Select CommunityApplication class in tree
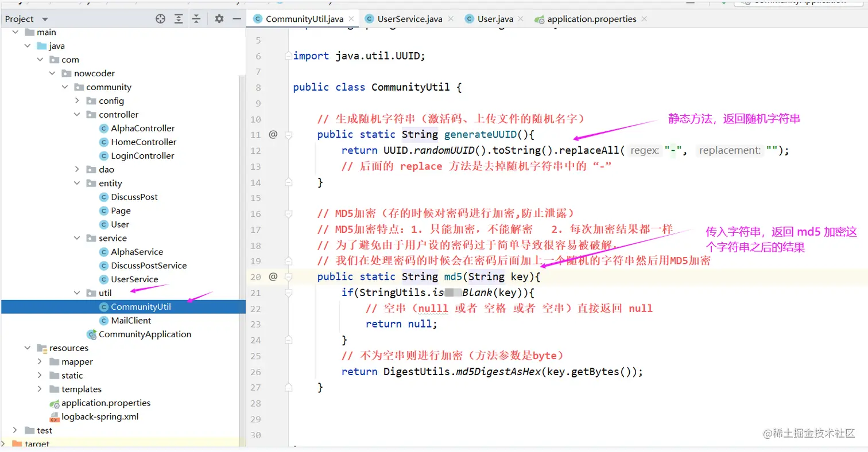868x452 pixels. point(139,334)
